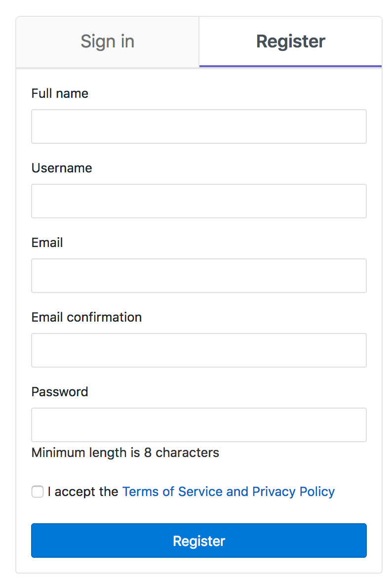Click the Password label
This screenshot has width=392, height=583.
click(x=59, y=392)
